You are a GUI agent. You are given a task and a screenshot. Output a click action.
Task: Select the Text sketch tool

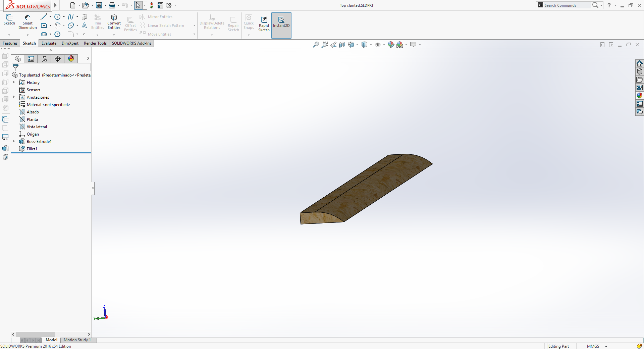coord(84,26)
